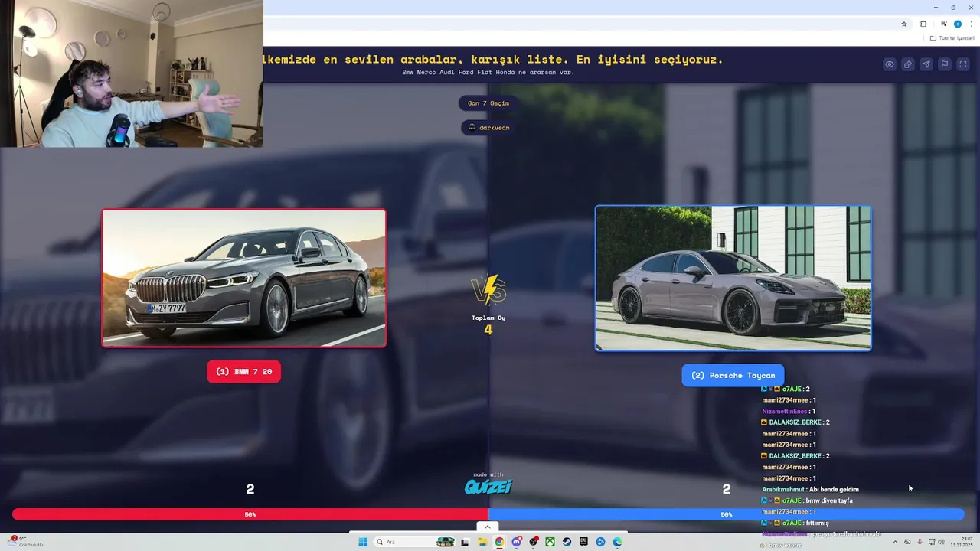Select the Porsche Taycan car image

click(x=733, y=278)
